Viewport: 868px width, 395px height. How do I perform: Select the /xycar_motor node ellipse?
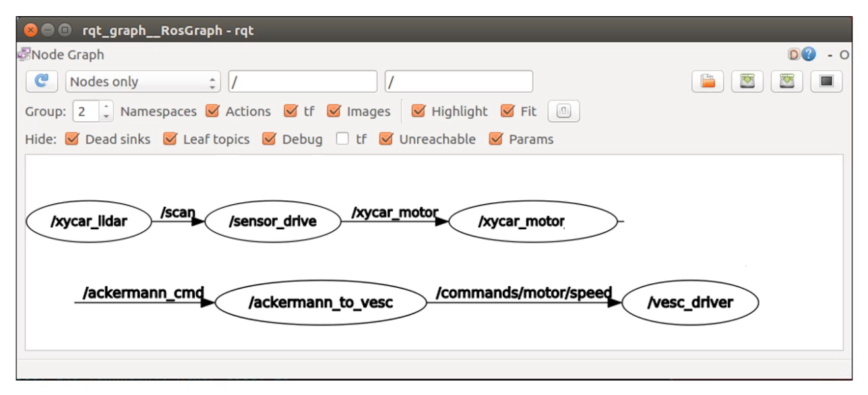(x=533, y=222)
